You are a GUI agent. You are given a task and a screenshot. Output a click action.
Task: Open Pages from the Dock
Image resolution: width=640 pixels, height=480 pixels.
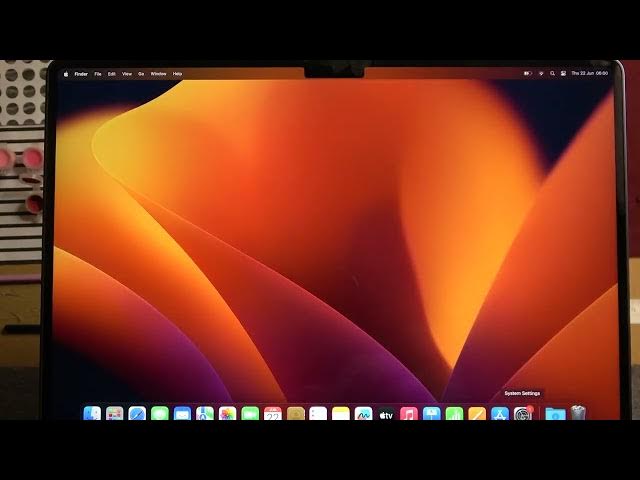tap(477, 413)
